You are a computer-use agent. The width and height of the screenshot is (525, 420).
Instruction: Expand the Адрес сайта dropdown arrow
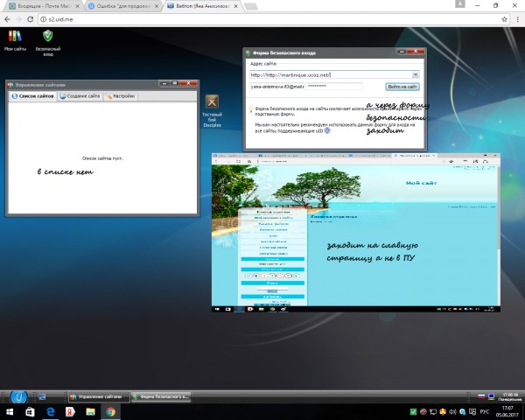pos(415,74)
